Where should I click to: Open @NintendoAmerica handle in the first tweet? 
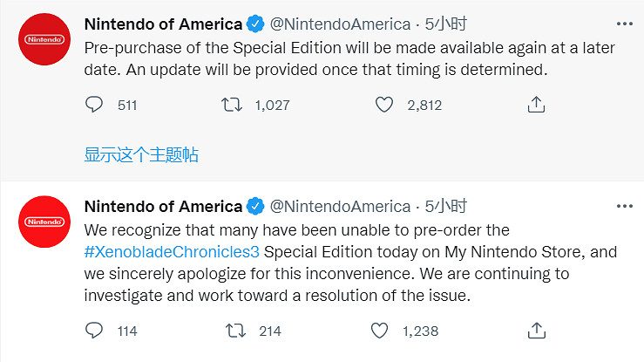(340, 23)
